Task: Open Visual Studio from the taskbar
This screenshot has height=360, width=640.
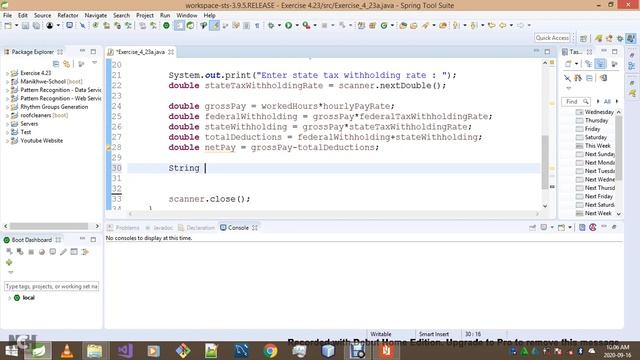Action: point(124,351)
